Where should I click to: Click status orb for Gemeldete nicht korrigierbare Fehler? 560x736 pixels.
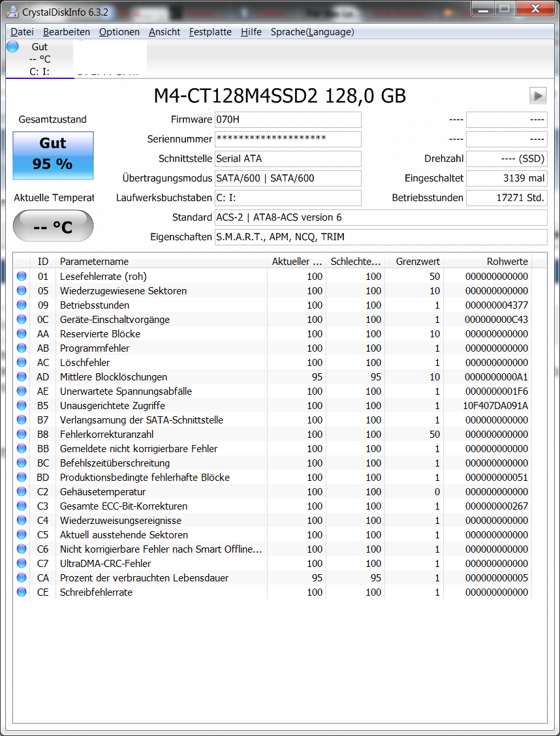pyautogui.click(x=21, y=448)
